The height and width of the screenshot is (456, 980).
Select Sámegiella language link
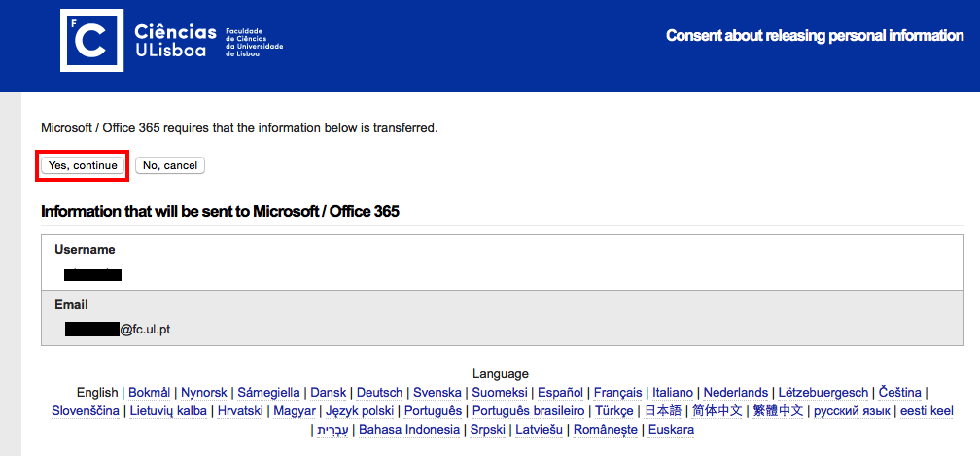pos(268,392)
